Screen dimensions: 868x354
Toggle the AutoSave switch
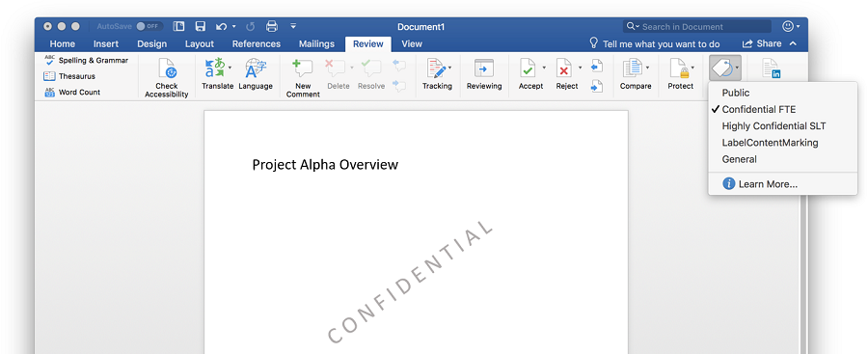pyautogui.click(x=149, y=26)
